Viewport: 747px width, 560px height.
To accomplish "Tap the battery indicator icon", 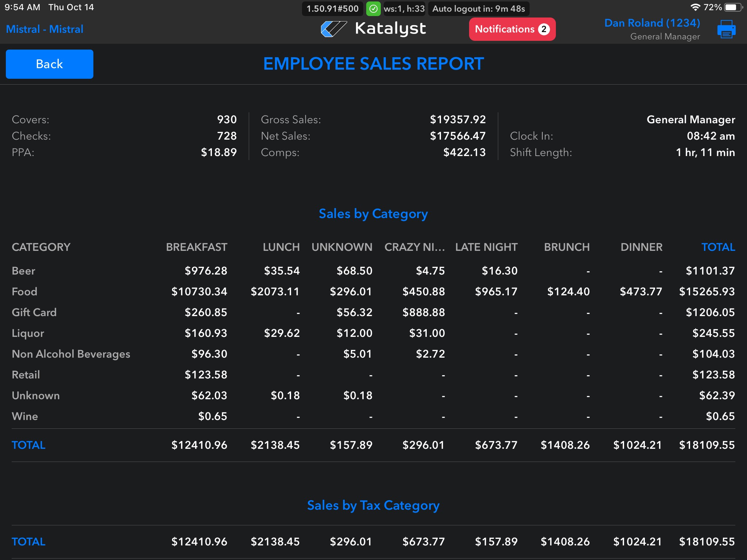I will point(734,7).
